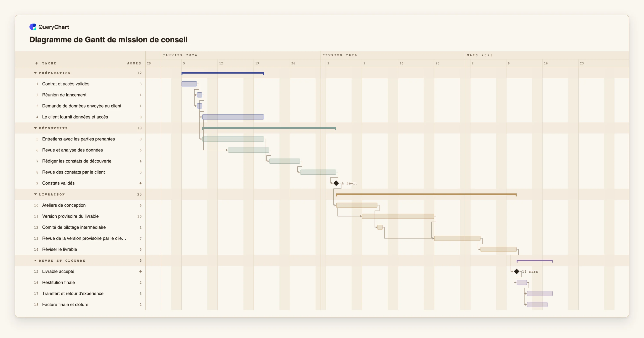Select the Ateliers de conception bar
The image size is (644, 338).
pyautogui.click(x=357, y=205)
